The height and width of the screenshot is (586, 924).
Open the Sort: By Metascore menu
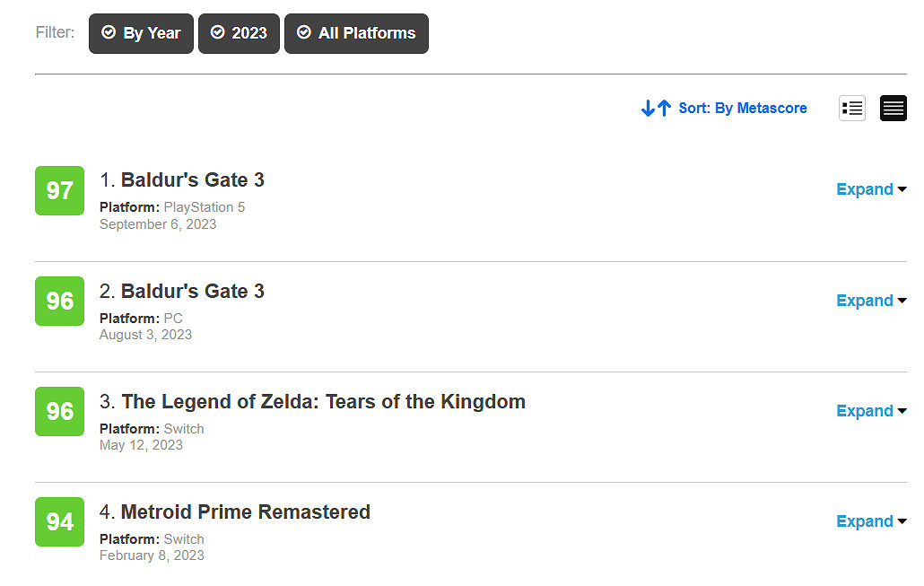742,109
